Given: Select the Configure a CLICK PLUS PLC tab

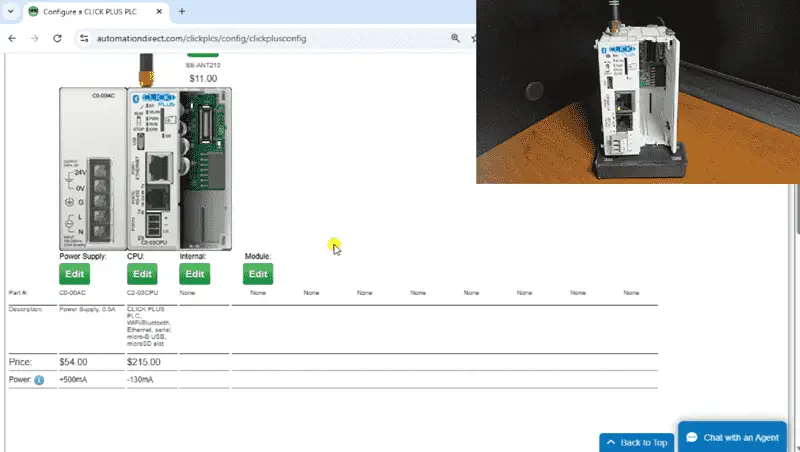Looking at the screenshot, I should pyautogui.click(x=96, y=12).
